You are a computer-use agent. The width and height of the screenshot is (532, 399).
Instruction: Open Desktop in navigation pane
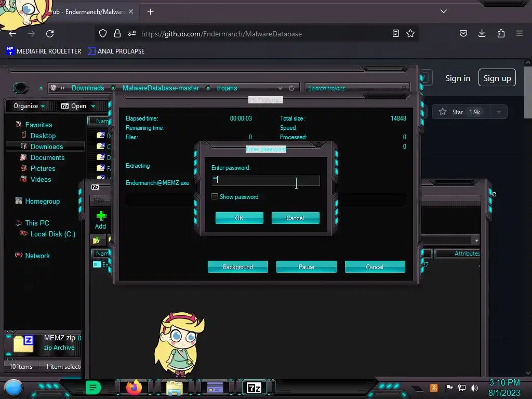click(43, 136)
